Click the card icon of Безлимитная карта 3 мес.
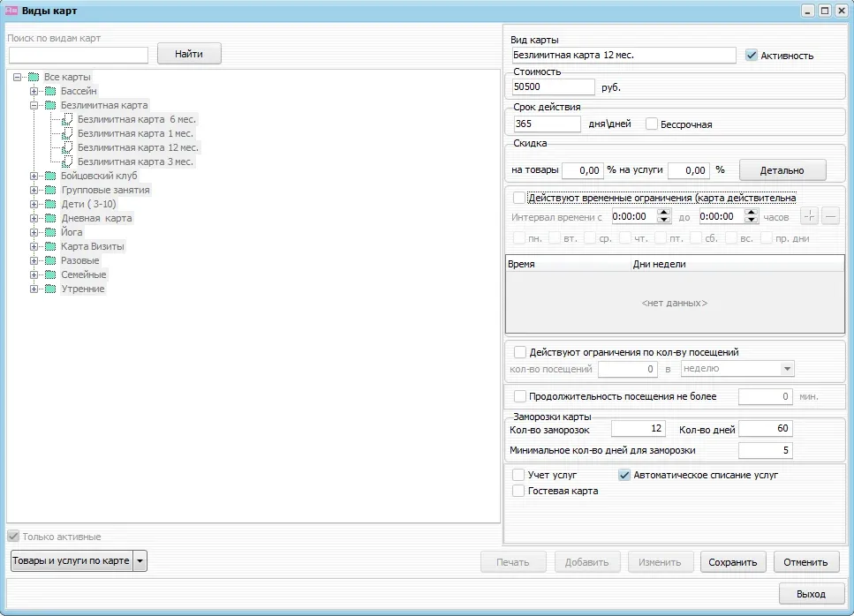Viewport: 854px width, 616px height. (67, 162)
